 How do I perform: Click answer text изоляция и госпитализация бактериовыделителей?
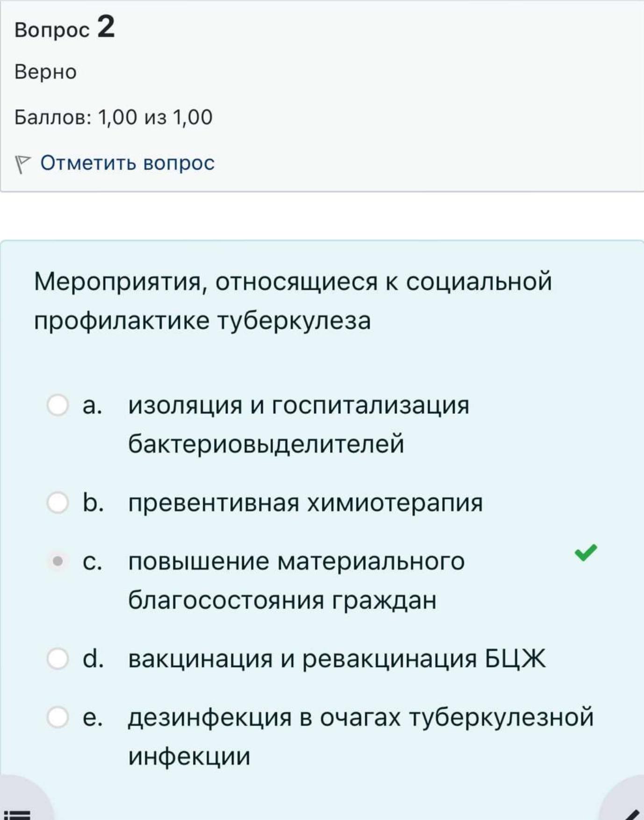click(x=299, y=424)
